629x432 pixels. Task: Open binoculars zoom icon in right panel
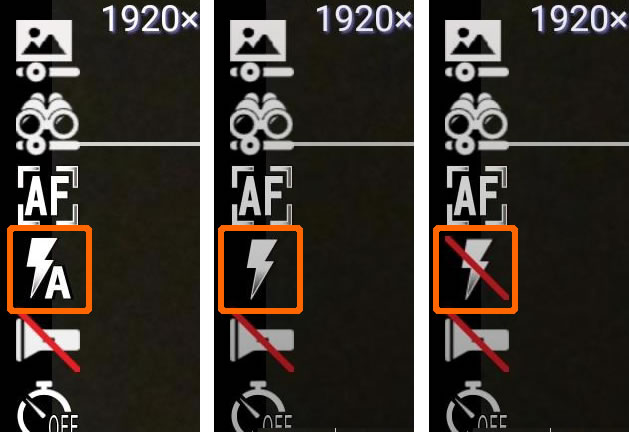[477, 124]
